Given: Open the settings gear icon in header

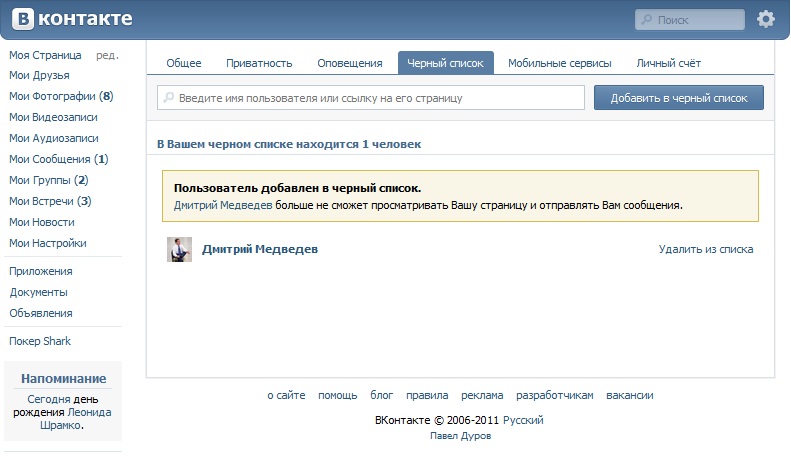Looking at the screenshot, I should (x=765, y=19).
